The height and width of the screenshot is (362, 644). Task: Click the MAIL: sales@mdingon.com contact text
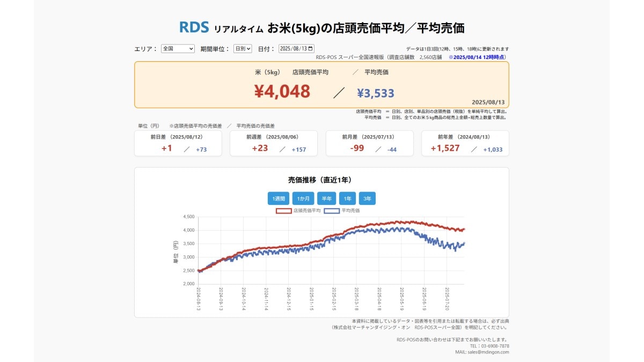pos(482,352)
